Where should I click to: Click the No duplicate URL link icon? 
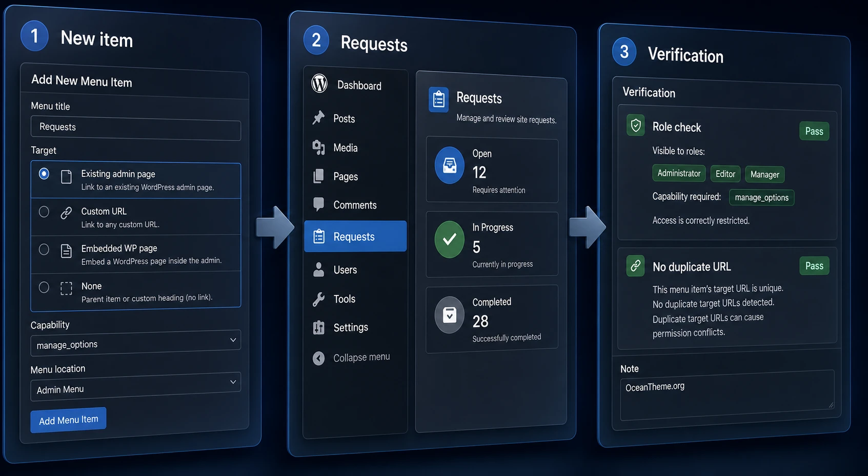point(636,266)
